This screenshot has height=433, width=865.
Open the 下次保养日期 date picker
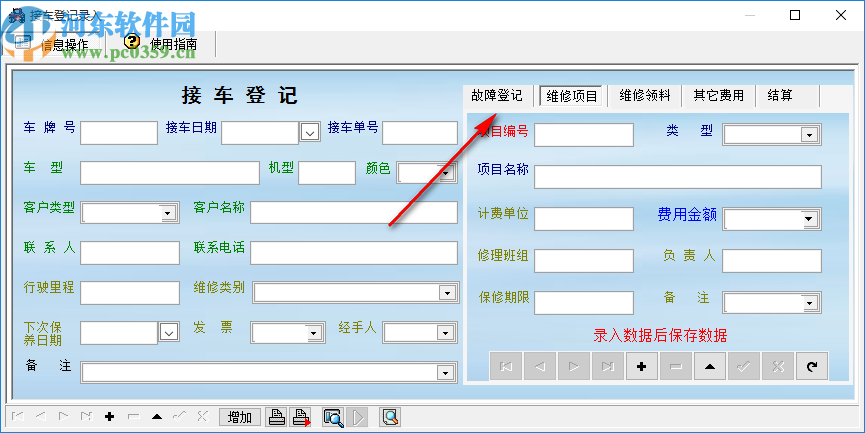(x=169, y=332)
